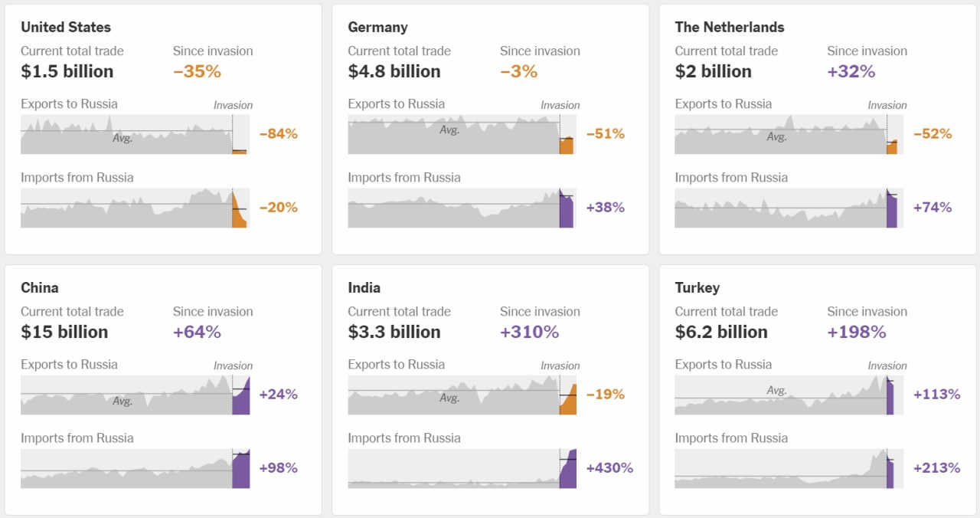
Task: Click the −84% US exports value
Action: point(278,133)
